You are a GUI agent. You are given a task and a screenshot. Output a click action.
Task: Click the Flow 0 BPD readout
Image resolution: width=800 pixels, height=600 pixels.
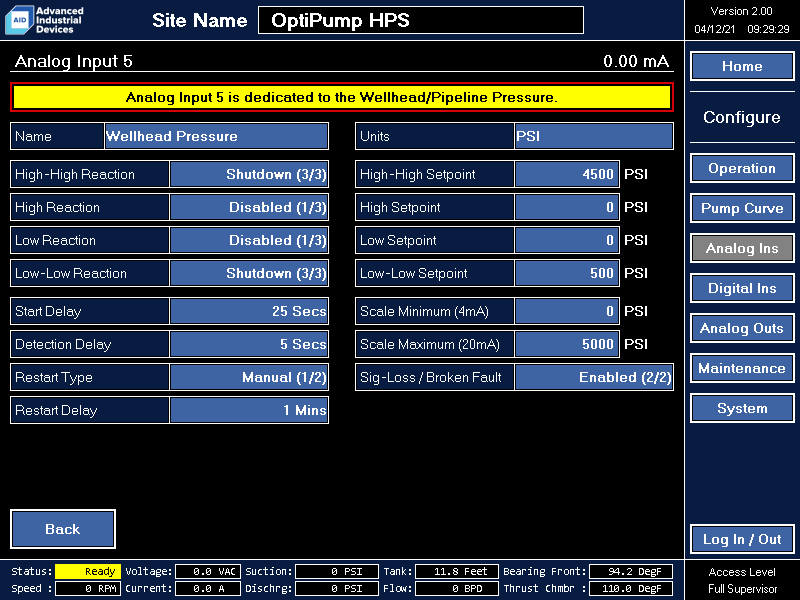click(457, 589)
